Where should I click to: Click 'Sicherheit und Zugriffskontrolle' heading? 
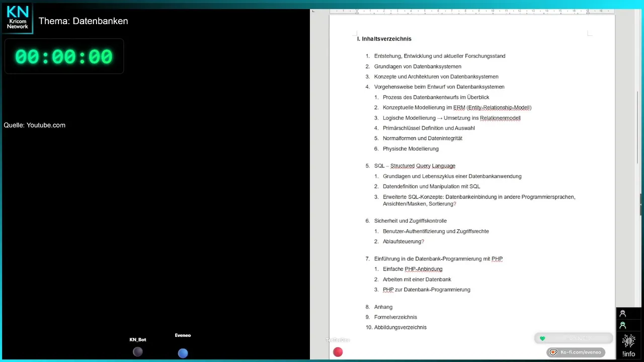410,221
